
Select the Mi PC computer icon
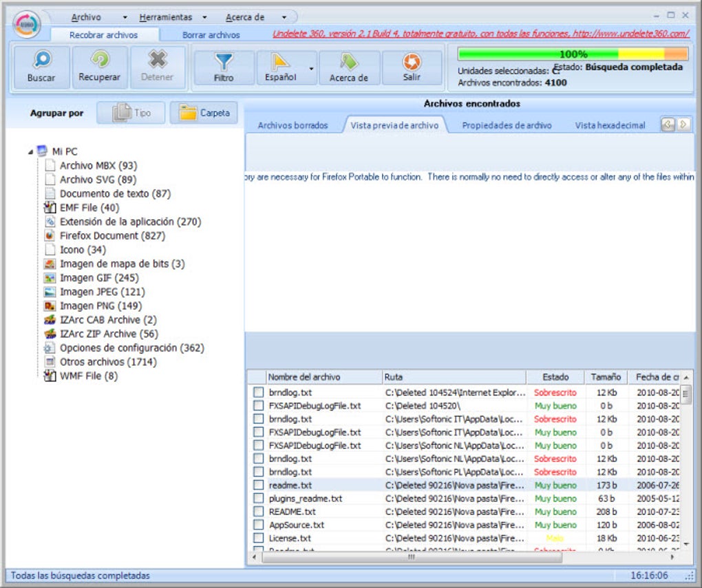[43, 151]
